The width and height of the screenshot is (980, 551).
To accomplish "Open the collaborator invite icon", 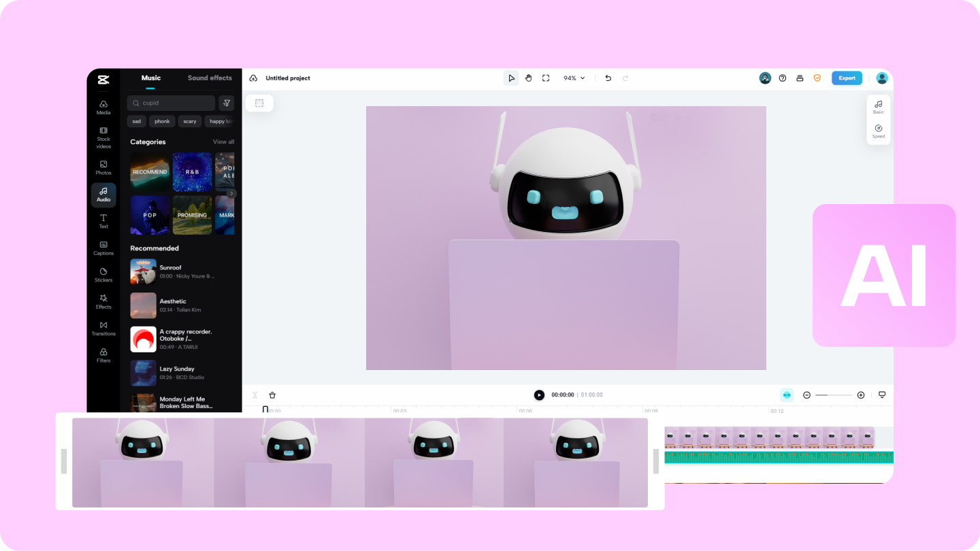I will pyautogui.click(x=765, y=78).
